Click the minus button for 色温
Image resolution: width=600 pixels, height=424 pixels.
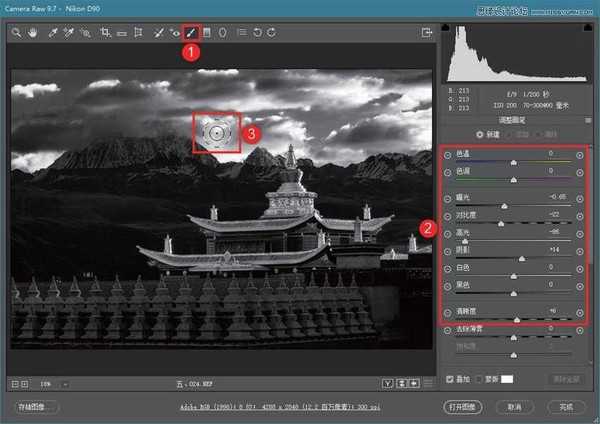(447, 156)
